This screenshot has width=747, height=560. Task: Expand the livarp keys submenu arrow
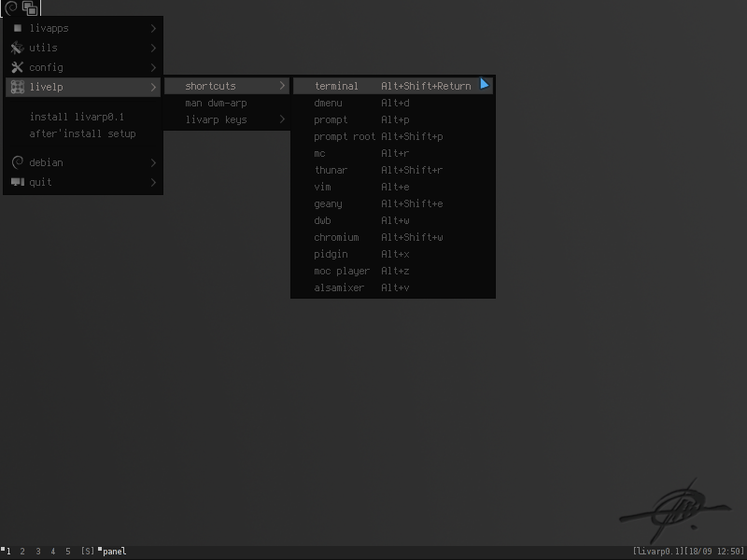click(x=282, y=119)
